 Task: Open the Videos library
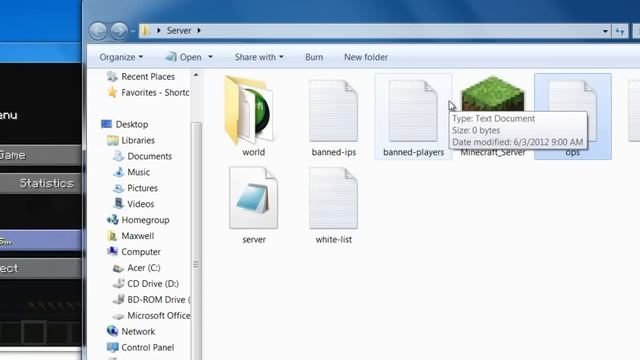click(x=133, y=204)
